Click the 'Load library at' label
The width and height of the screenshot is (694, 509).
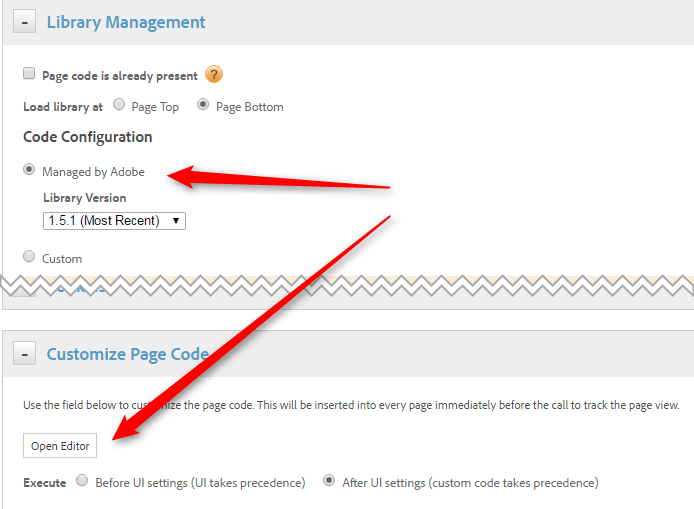point(63,106)
